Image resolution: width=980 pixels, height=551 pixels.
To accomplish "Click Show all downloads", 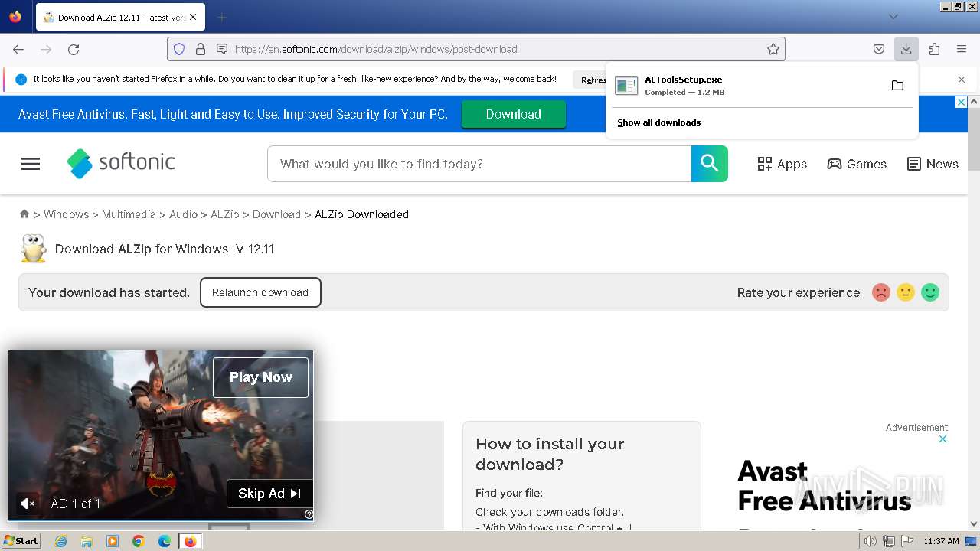I will click(659, 122).
